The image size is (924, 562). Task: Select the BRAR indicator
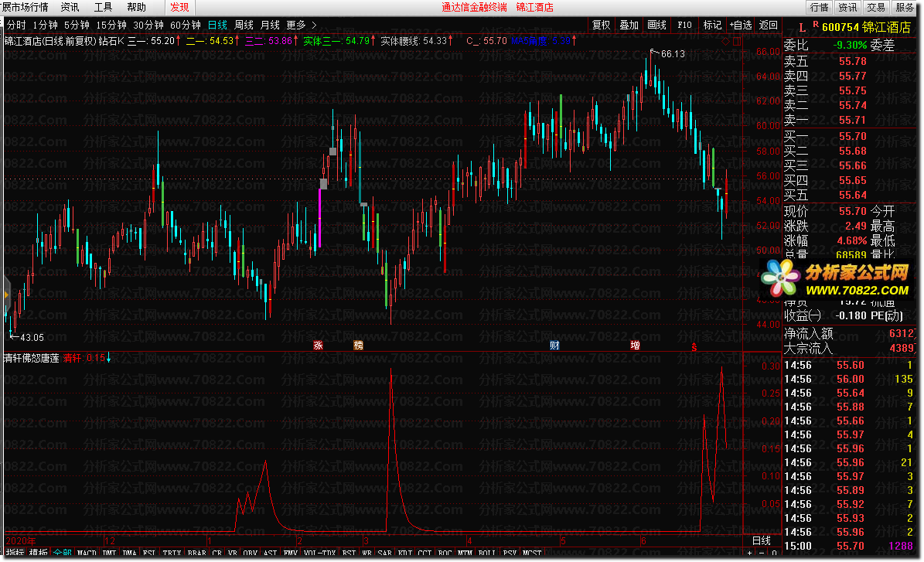click(x=197, y=553)
